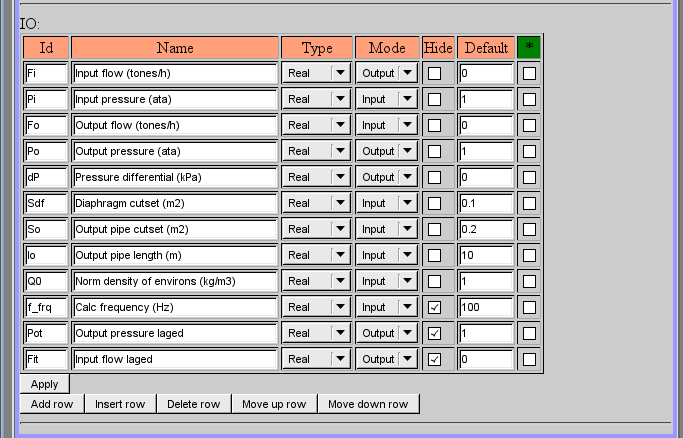Toggle Hide checkbox for Calc frequency row

[x=435, y=307]
